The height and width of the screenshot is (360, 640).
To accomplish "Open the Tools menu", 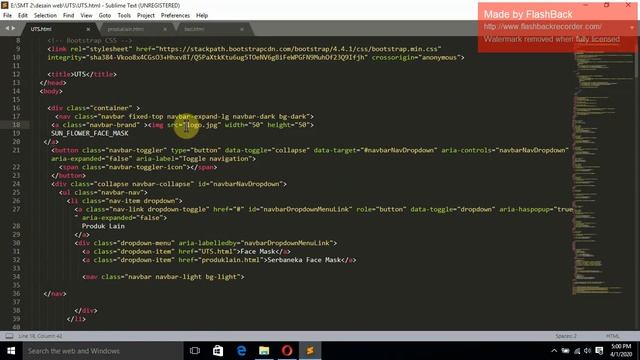I will tap(124, 16).
